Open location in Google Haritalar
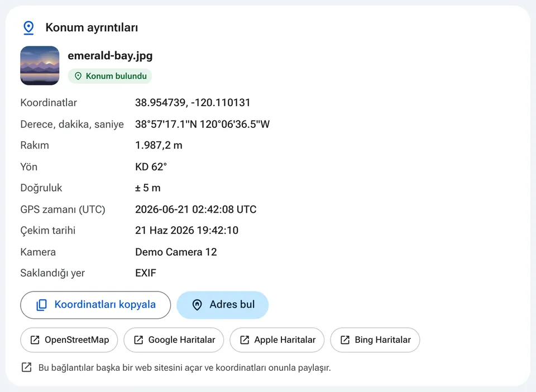 pyautogui.click(x=174, y=340)
